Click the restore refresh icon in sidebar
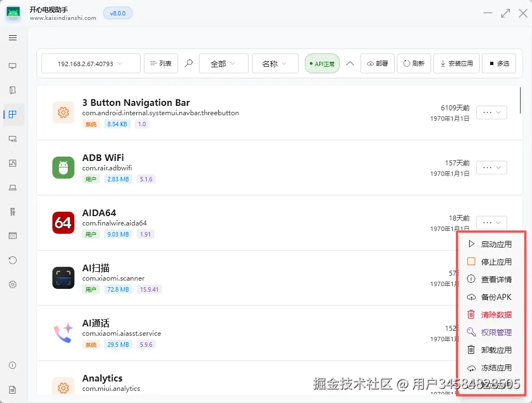Viewport: 532px width, 403px height. 13,260
